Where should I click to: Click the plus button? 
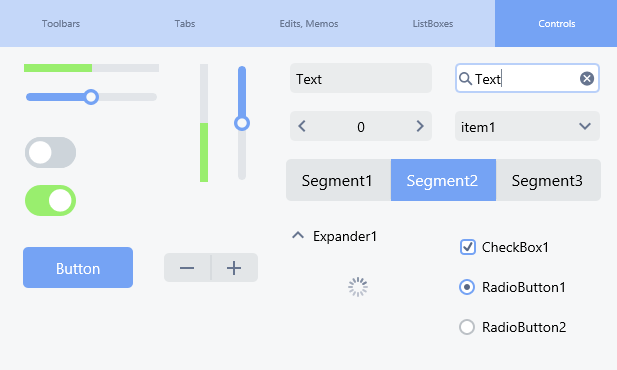(234, 268)
